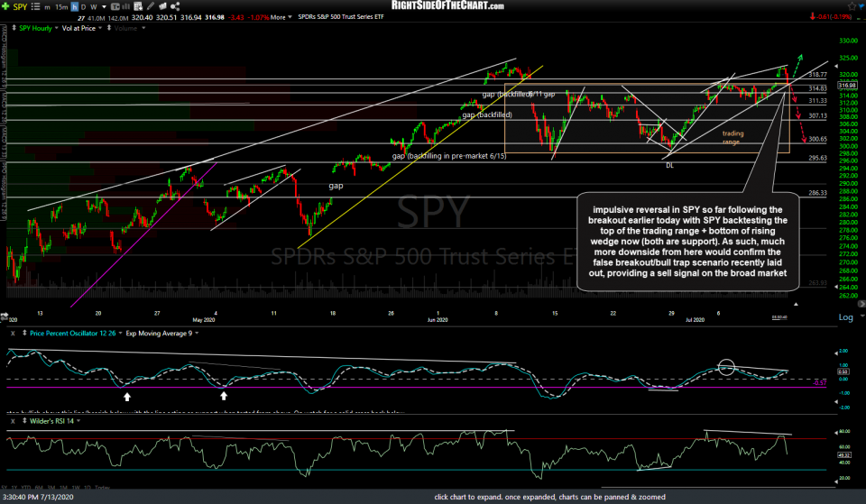Screen dimensions: 866x504
Task: Select the Daily (D) timeframe
Action: click(x=83, y=7)
